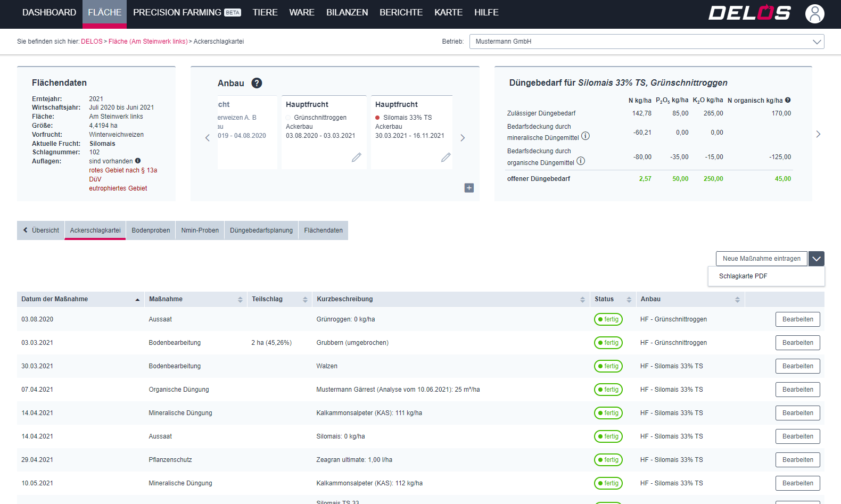Click Bearbeiten for Pflanzenschutz Zeagran row
Screen dimensions: 841x504
[x=798, y=460]
